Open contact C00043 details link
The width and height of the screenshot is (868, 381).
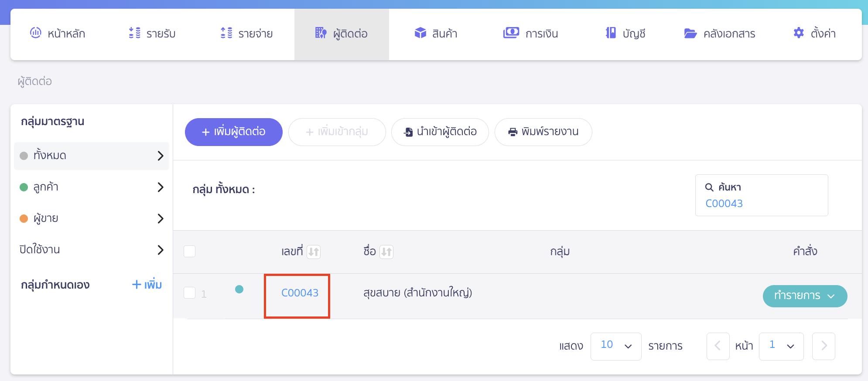tap(300, 293)
